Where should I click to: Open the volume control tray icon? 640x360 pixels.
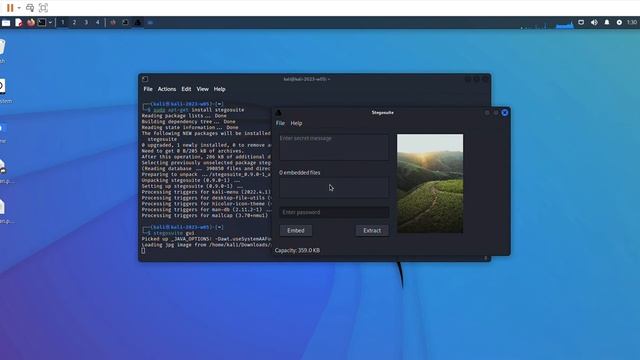594,22
